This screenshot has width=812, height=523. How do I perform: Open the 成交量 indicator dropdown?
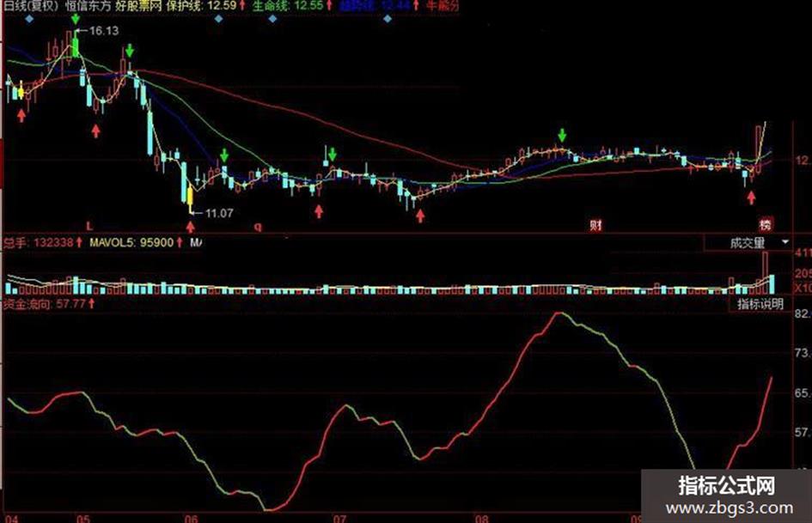click(x=748, y=242)
